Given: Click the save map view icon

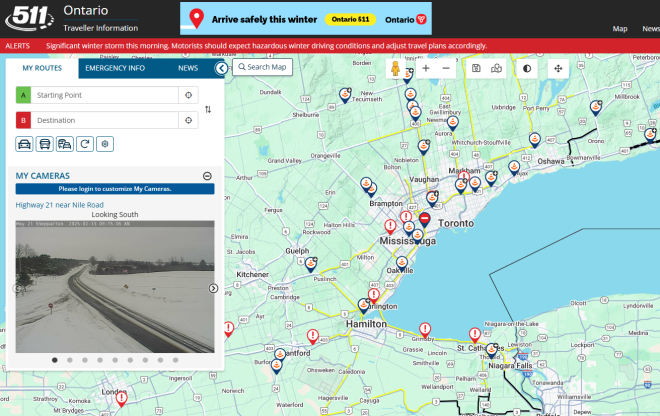Looking at the screenshot, I should pos(476,68).
